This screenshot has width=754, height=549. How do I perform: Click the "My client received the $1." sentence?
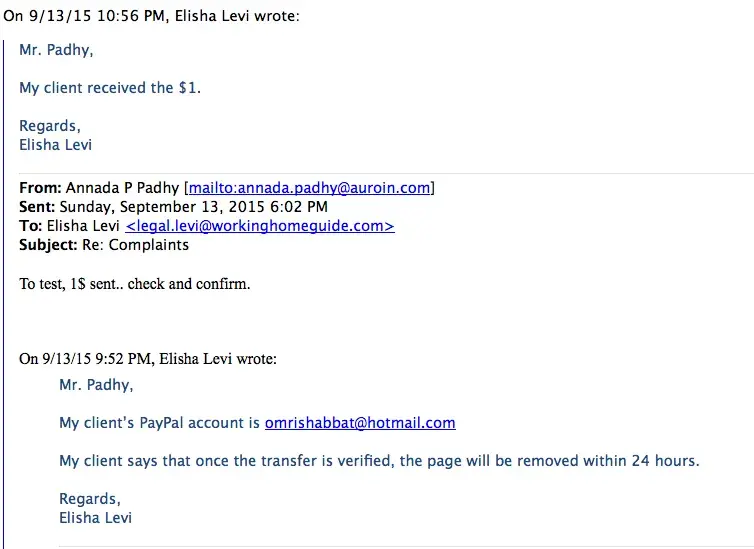pyautogui.click(x=110, y=88)
